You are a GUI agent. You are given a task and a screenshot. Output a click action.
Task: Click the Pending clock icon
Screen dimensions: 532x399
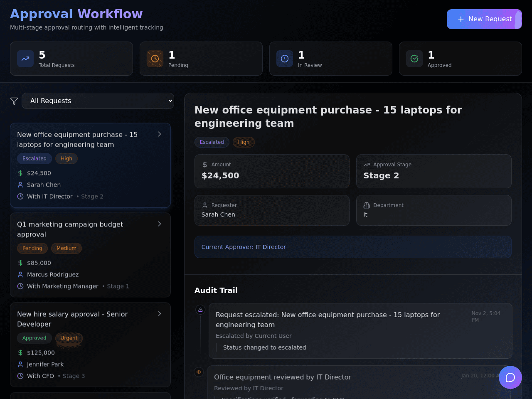(155, 59)
